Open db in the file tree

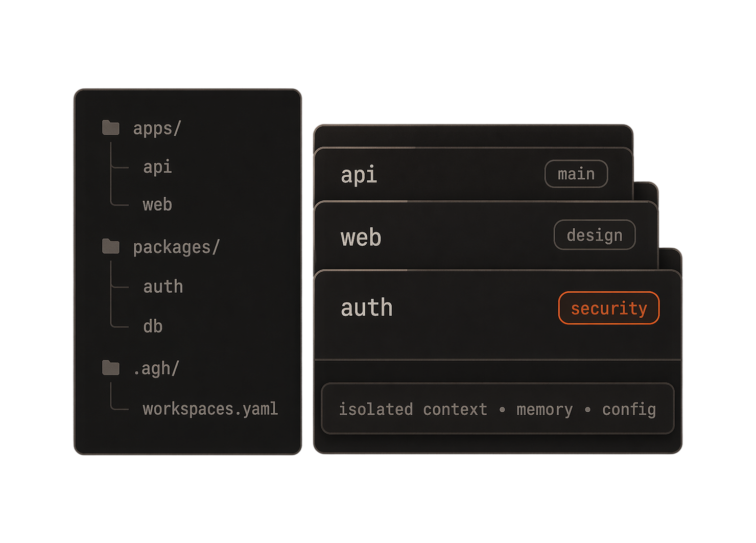pos(153,326)
